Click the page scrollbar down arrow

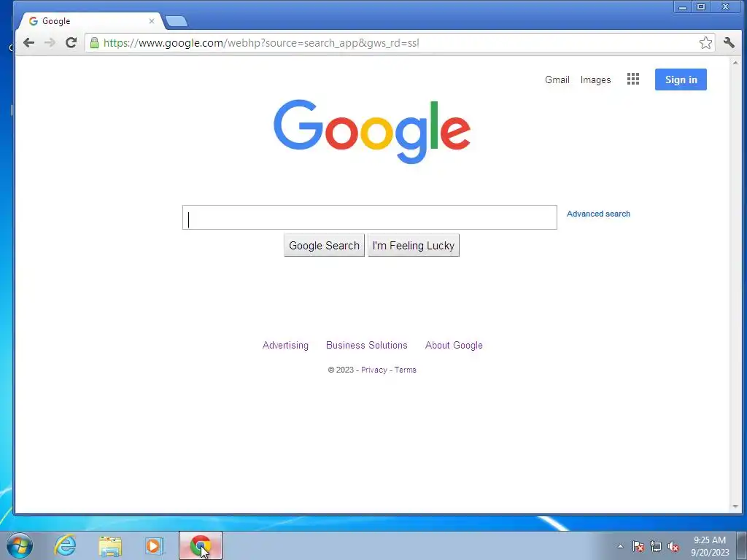click(736, 507)
